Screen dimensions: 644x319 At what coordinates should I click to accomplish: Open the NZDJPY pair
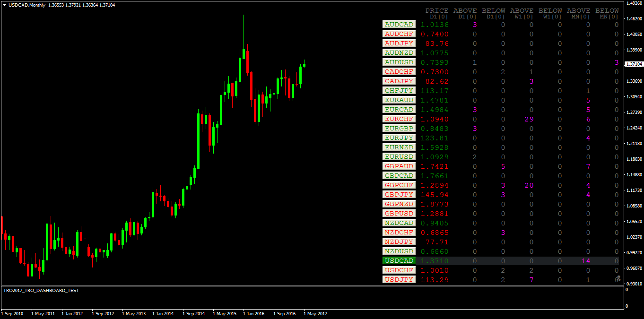[x=399, y=242]
